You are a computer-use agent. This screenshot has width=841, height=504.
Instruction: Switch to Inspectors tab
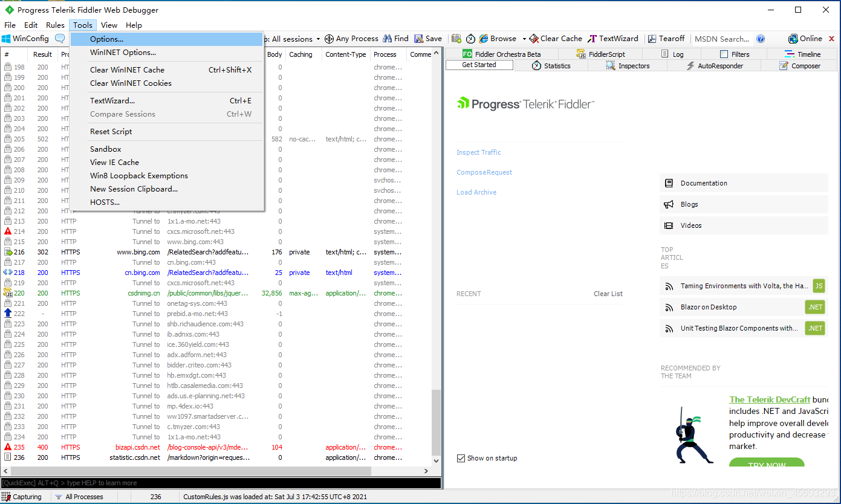[628, 66]
